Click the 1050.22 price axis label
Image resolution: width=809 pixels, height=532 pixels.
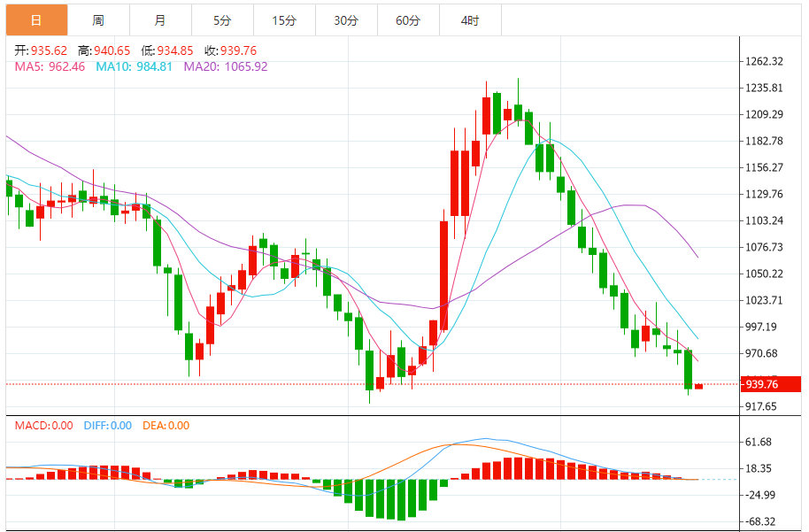point(764,274)
